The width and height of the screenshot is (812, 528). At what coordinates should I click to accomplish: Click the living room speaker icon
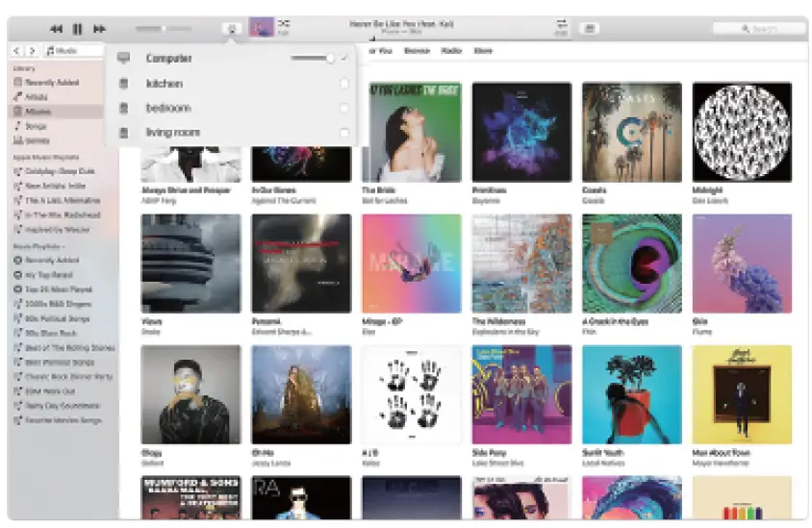pyautogui.click(x=124, y=133)
